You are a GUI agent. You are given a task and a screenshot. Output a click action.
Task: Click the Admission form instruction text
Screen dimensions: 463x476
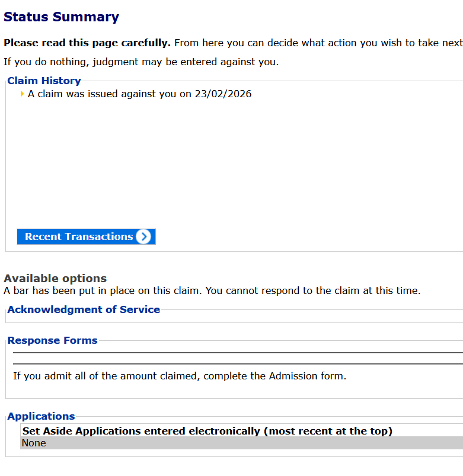[180, 376]
